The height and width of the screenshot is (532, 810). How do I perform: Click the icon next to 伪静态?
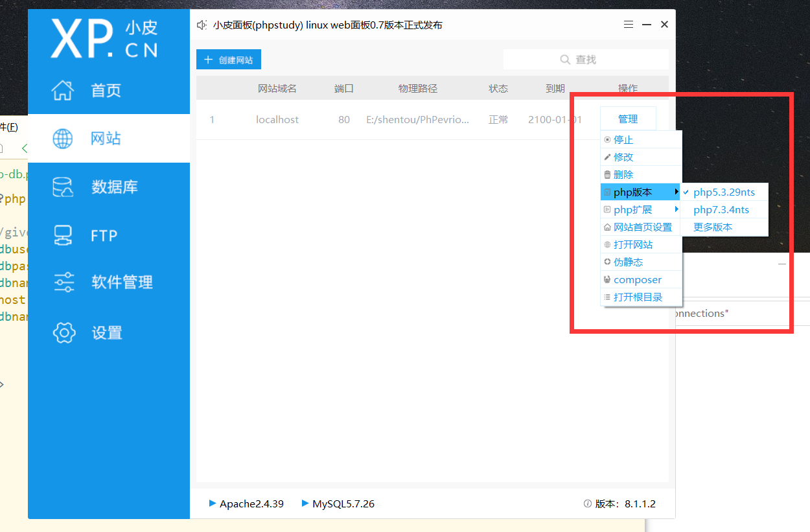(607, 262)
